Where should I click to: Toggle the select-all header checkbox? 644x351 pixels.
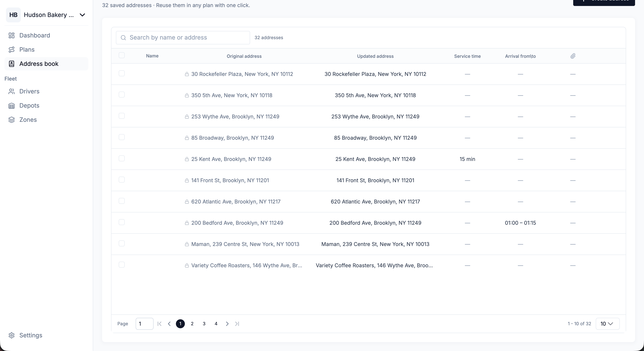(x=121, y=55)
